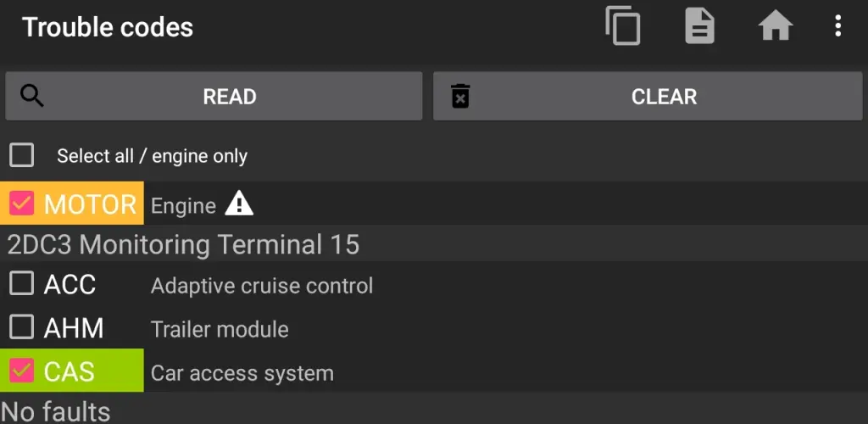
Task: Click the Engine warning triangle icon
Action: [x=239, y=204]
